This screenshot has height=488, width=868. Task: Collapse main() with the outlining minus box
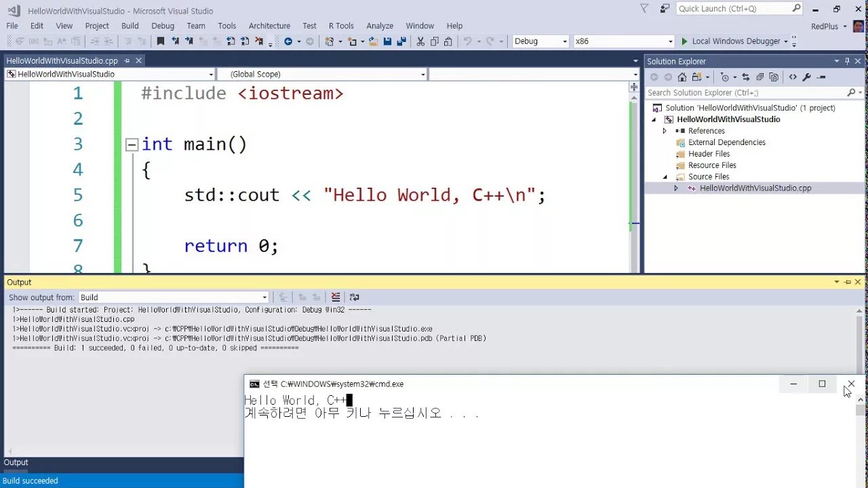click(132, 144)
